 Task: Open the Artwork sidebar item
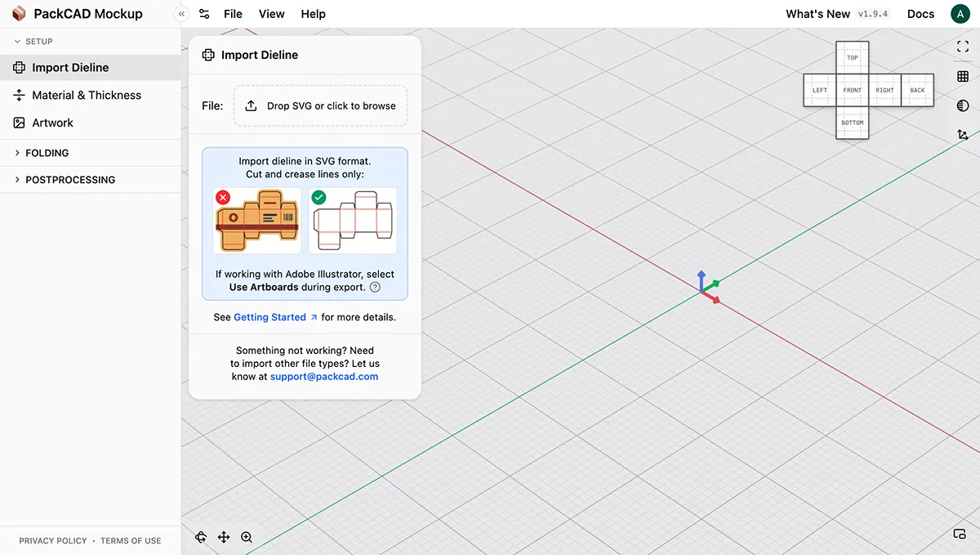pos(90,123)
